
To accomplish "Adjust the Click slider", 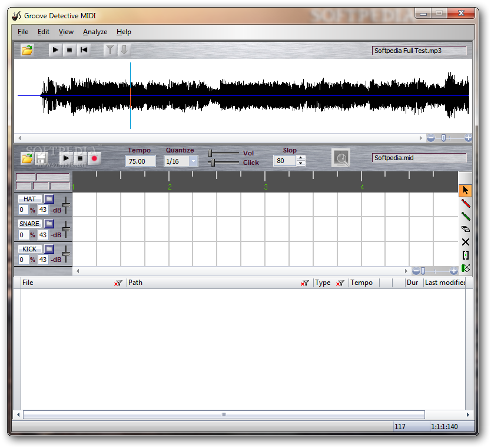I will tap(213, 162).
